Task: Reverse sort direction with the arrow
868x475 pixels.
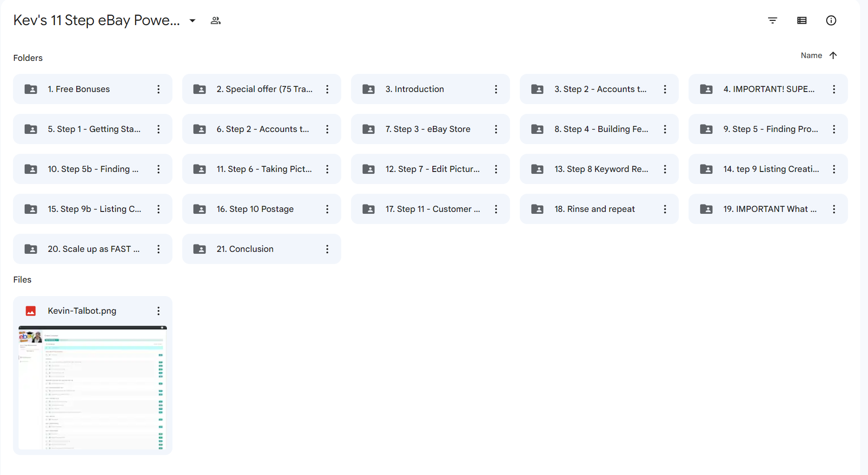Action: click(833, 55)
